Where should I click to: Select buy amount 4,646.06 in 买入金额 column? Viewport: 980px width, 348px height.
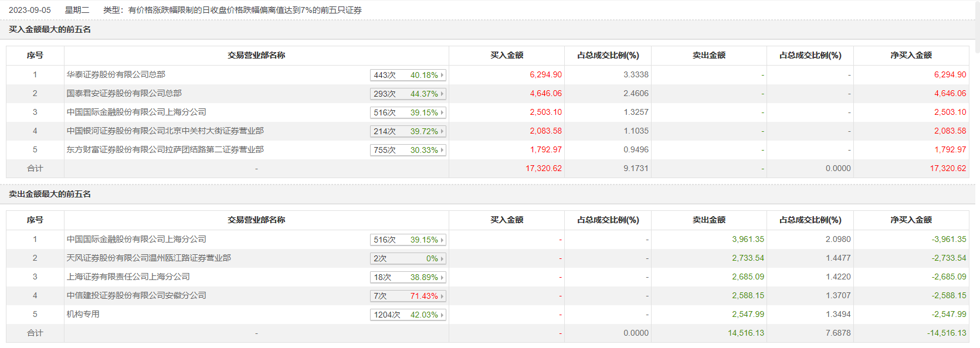click(x=545, y=93)
